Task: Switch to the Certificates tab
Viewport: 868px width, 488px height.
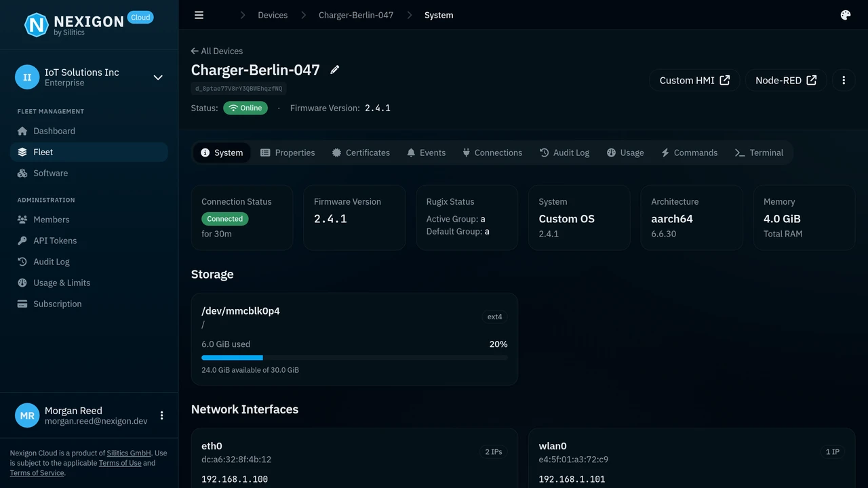Action: coord(361,152)
